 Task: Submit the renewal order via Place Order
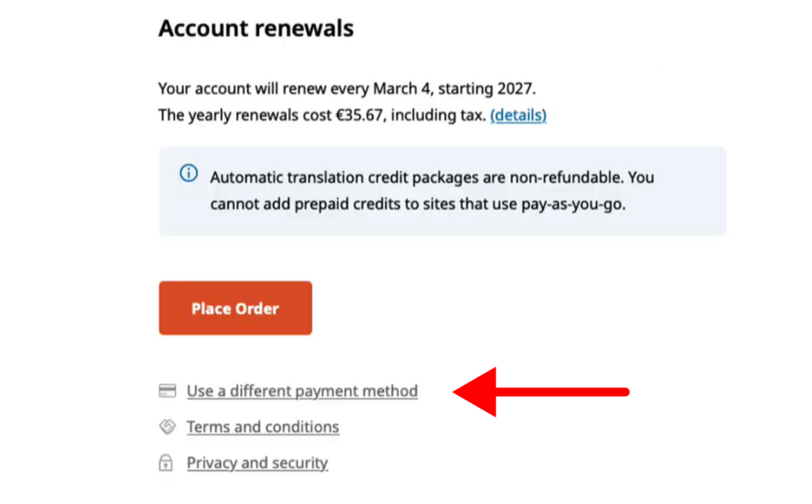coord(235,307)
